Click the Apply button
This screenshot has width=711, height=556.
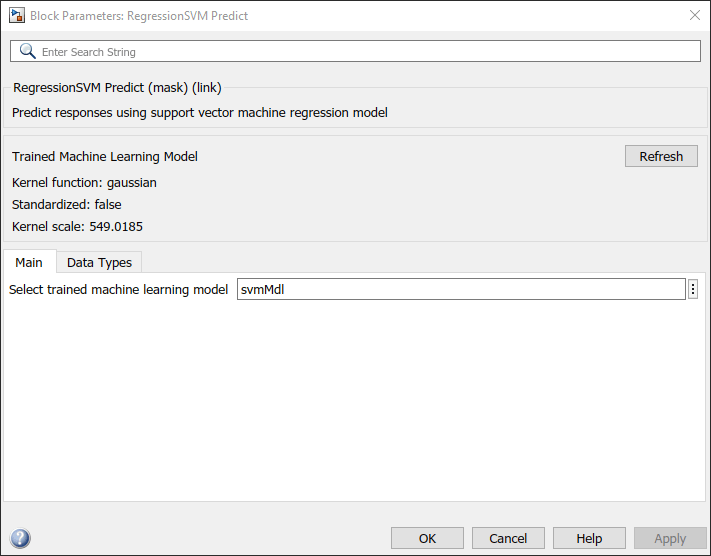(x=669, y=538)
